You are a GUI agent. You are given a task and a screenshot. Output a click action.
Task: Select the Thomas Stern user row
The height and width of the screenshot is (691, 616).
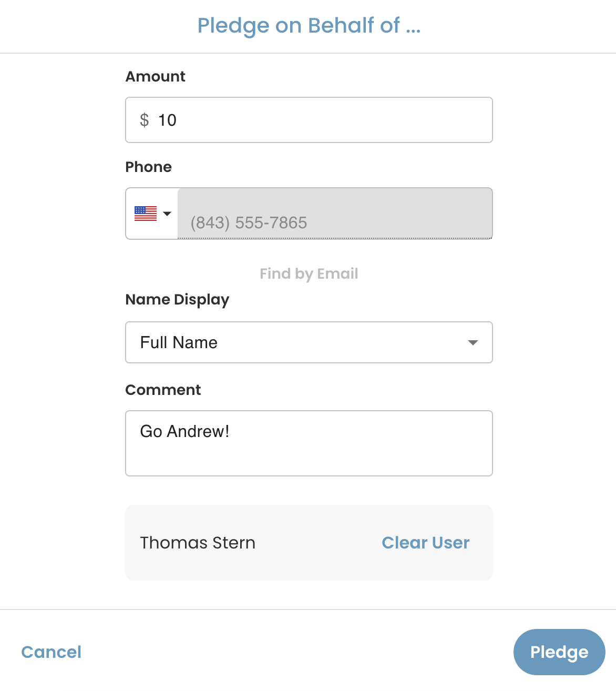(x=309, y=543)
